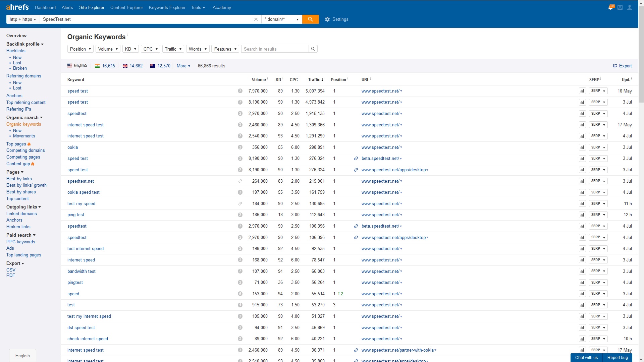Viewport: 644px width, 362px height.
Task: Open the Academy menu item
Action: tap(222, 7)
